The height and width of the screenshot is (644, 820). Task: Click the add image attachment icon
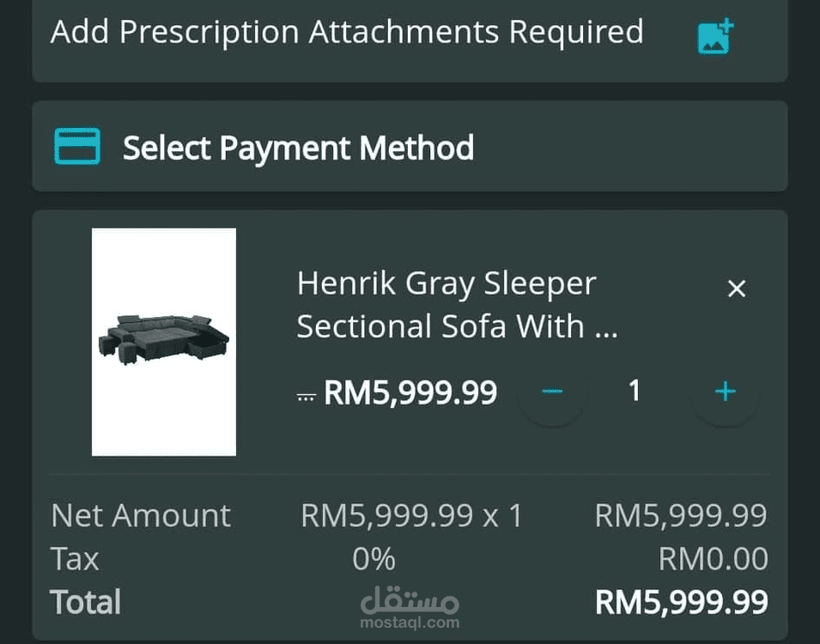tap(714, 36)
